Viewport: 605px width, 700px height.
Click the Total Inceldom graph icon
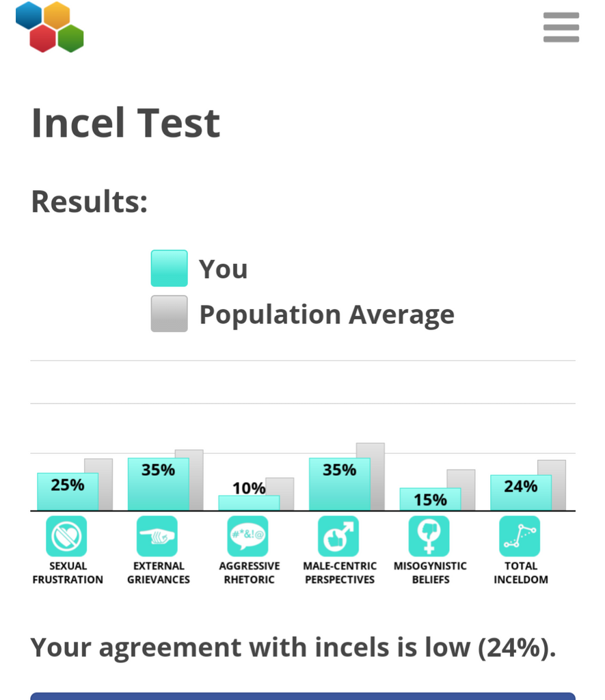click(520, 536)
